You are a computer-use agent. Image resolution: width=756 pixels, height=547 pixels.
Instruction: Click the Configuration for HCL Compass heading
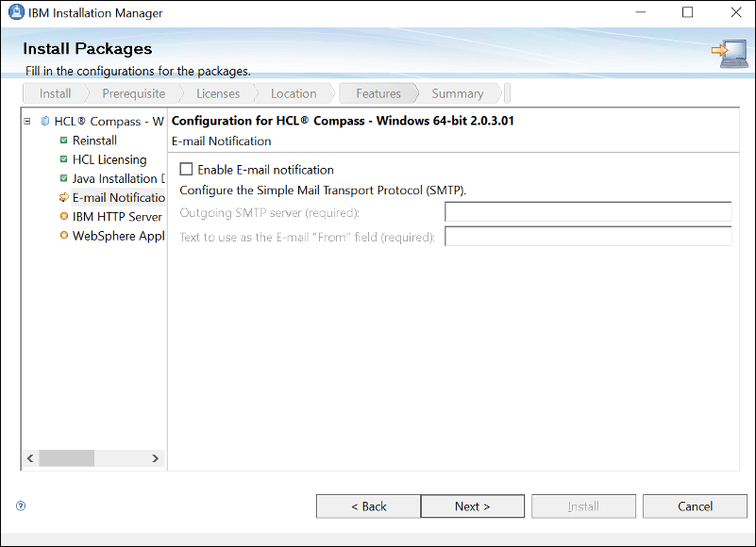pyautogui.click(x=343, y=121)
